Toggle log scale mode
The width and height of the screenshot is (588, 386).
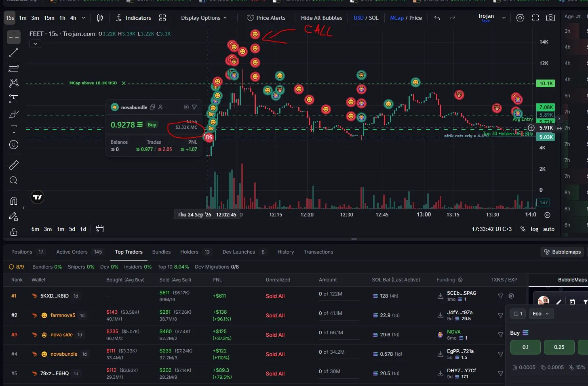point(534,229)
